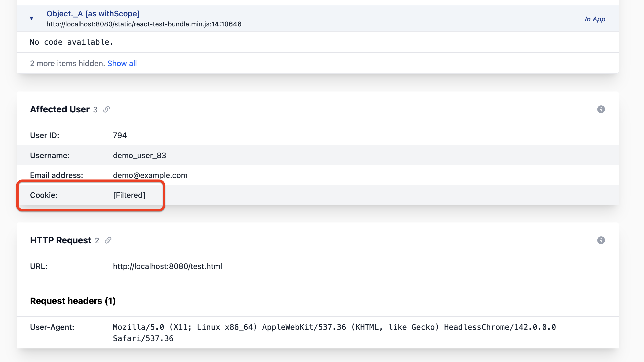Click the info icon beside HTTP Request
Viewport: 644px width, 362px height.
pyautogui.click(x=601, y=240)
